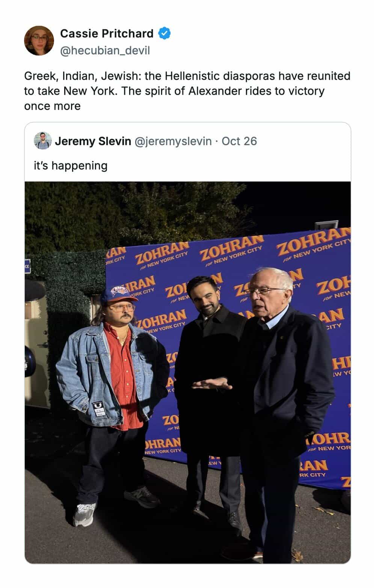
Task: Select the main tweet text about Hellenistic diasporas
Action: (x=187, y=91)
